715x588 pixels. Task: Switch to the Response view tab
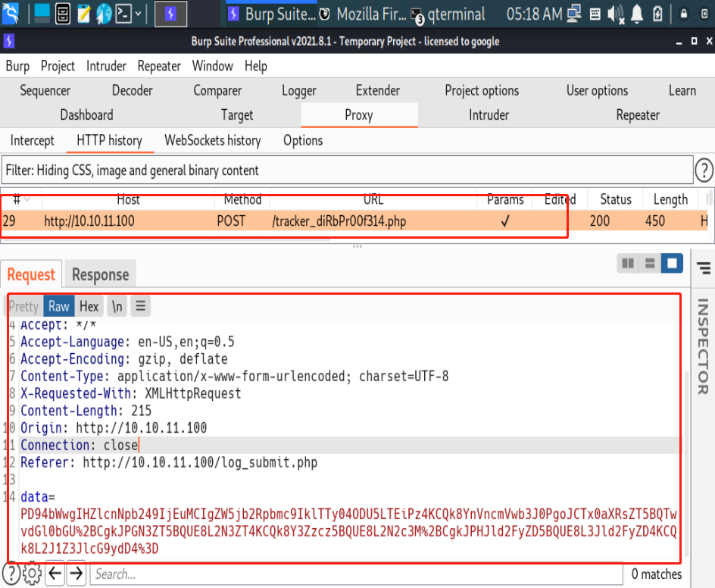[100, 274]
